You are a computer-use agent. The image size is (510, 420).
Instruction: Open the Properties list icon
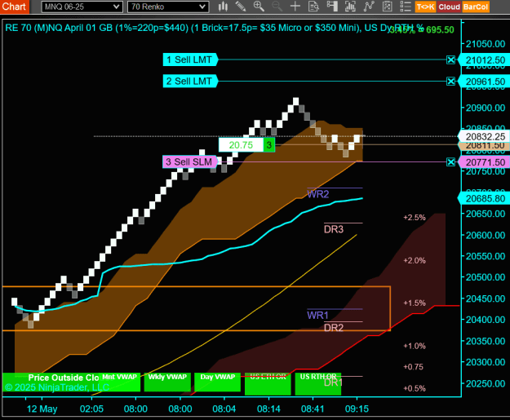(406, 7)
